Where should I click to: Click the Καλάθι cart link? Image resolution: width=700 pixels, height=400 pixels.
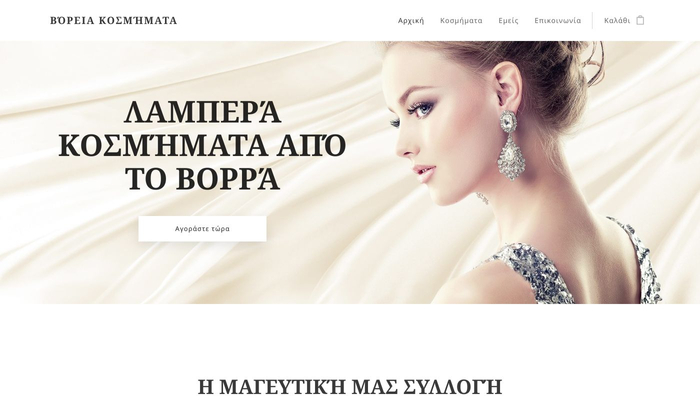(x=617, y=21)
